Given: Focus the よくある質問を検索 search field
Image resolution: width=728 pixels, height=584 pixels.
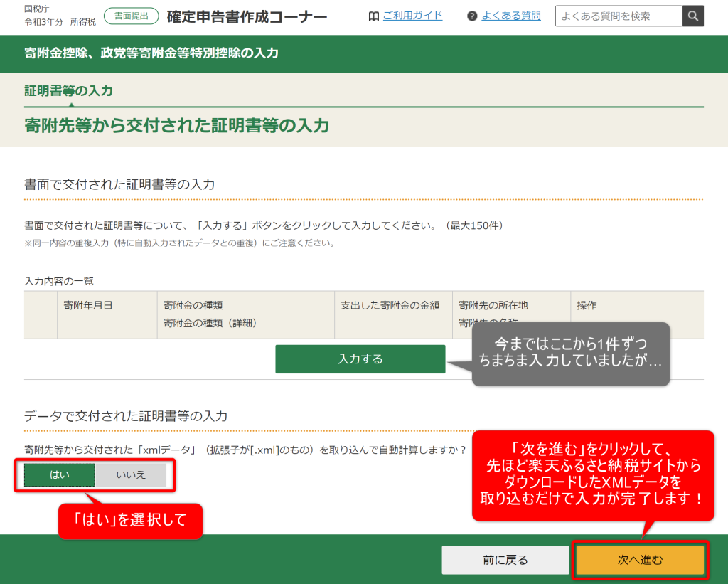Looking at the screenshot, I should (x=618, y=16).
